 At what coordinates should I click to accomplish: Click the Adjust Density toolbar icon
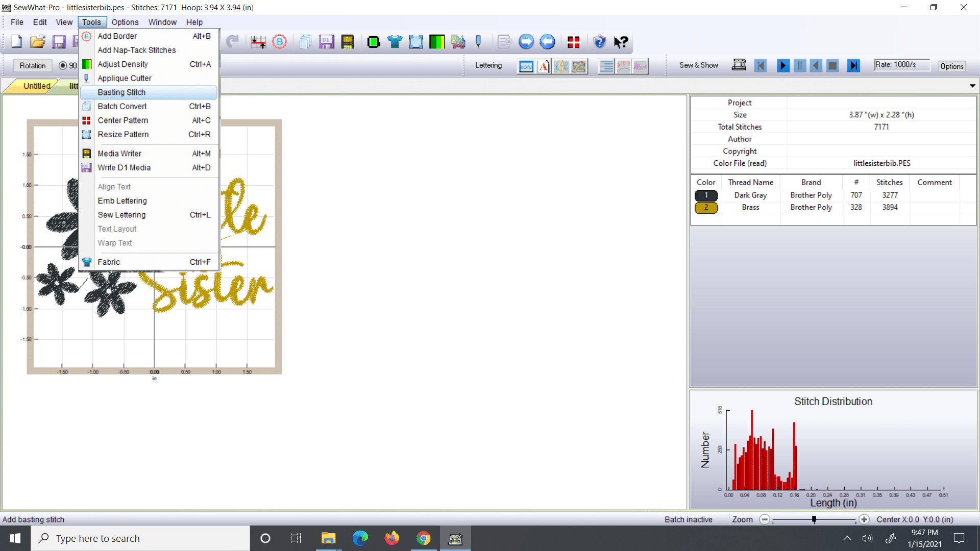coord(437,42)
